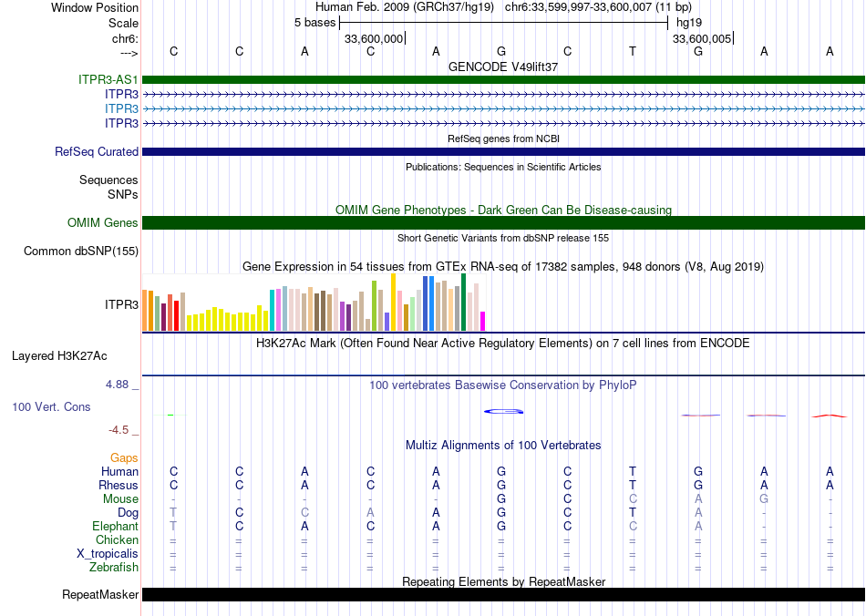This screenshot has height=616, width=866.
Task: Open Multiz Alignments of 100 Vertebrates title
Action: pyautogui.click(x=503, y=445)
